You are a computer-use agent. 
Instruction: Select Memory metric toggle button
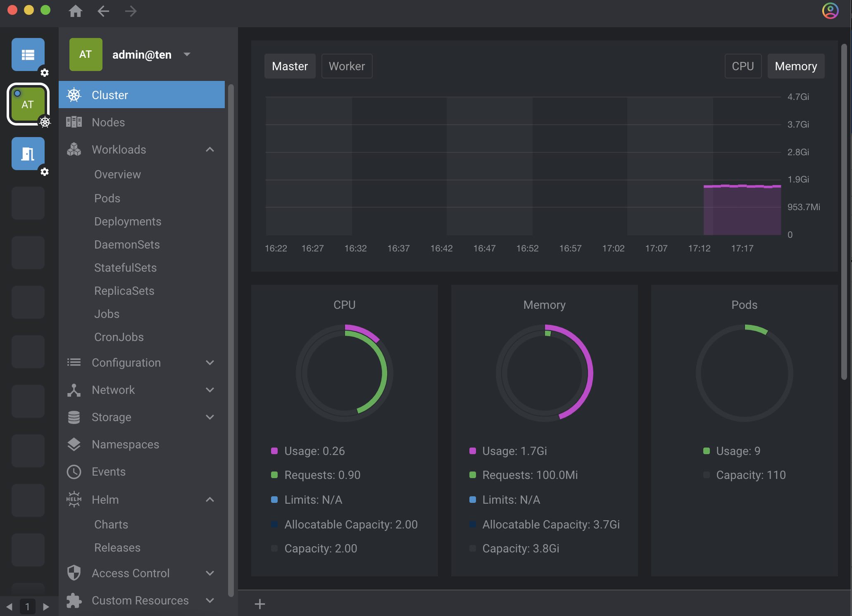click(796, 66)
